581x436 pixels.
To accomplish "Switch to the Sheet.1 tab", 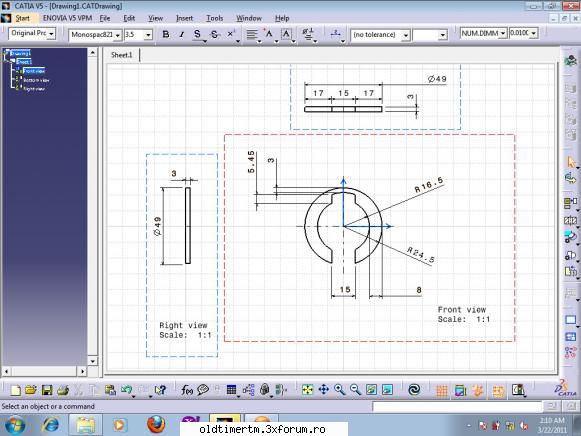I will click(122, 55).
